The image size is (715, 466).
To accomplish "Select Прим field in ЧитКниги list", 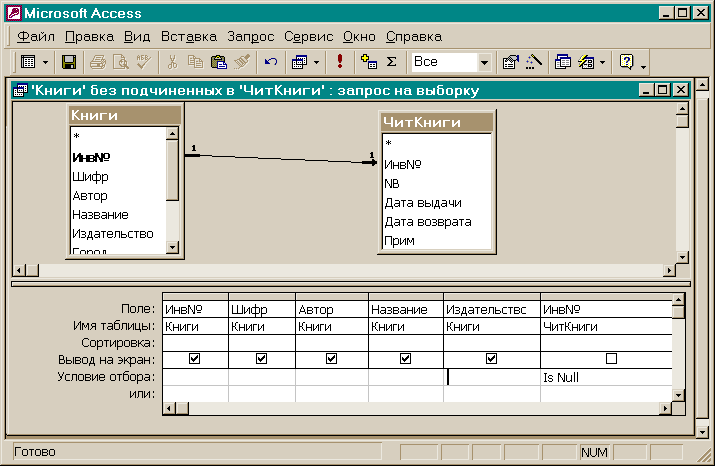I will click(399, 241).
